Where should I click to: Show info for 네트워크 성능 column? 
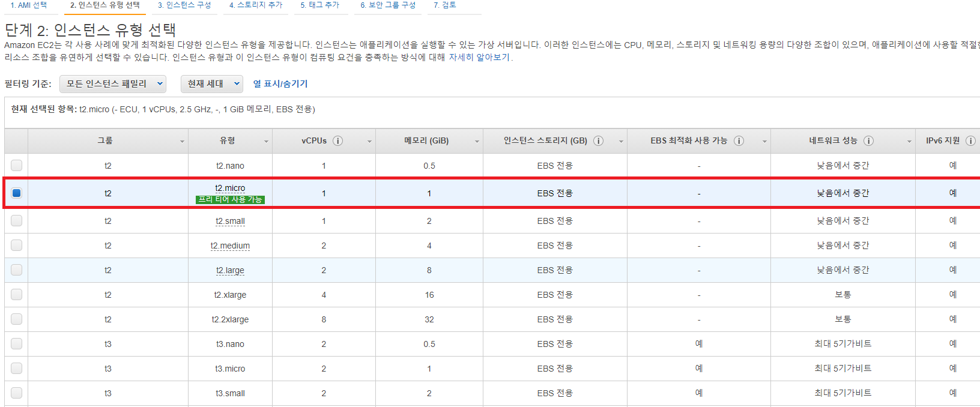point(868,141)
